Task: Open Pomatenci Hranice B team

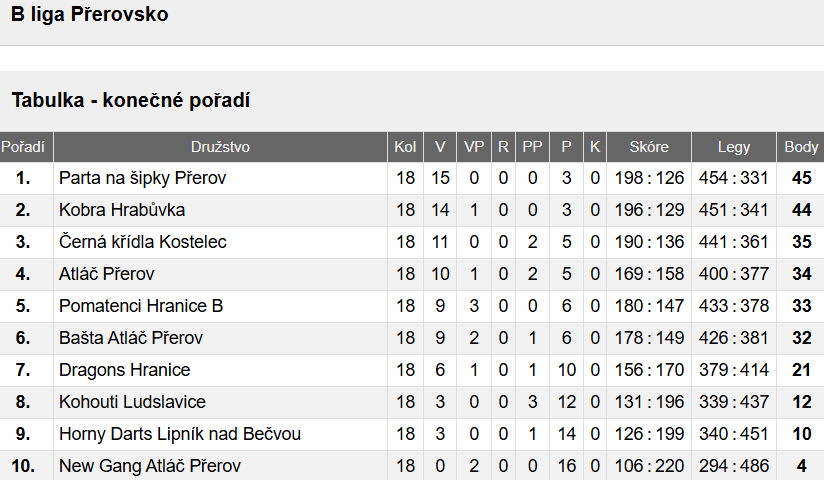Action: 141,306
